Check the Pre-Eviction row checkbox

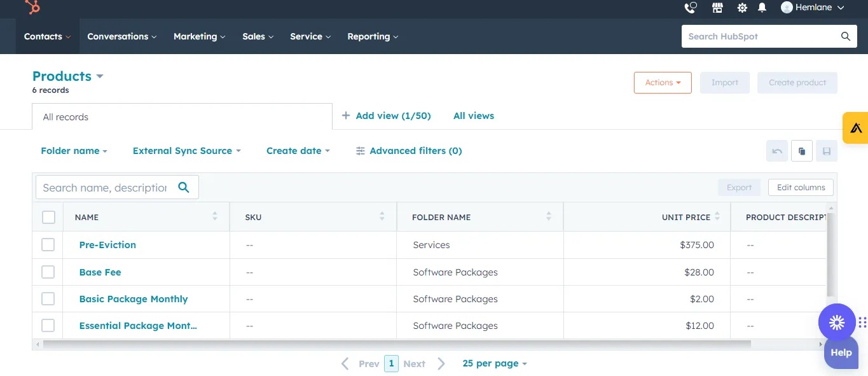point(48,245)
